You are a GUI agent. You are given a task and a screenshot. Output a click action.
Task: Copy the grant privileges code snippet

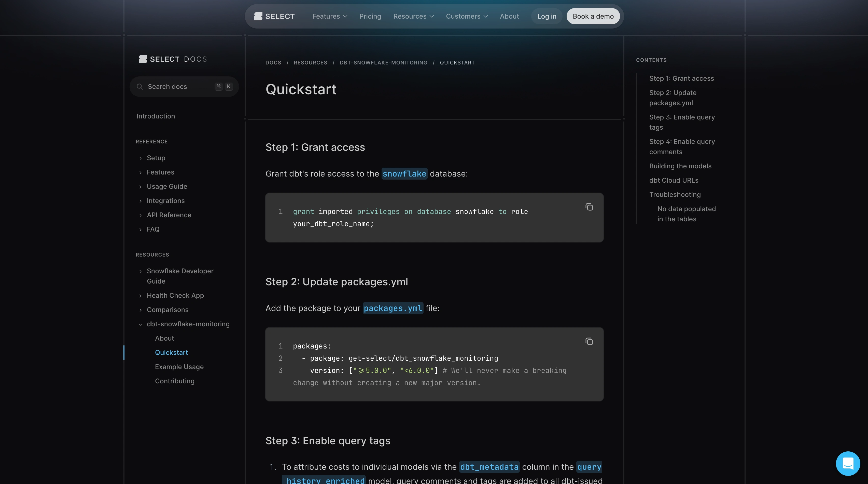[589, 207]
